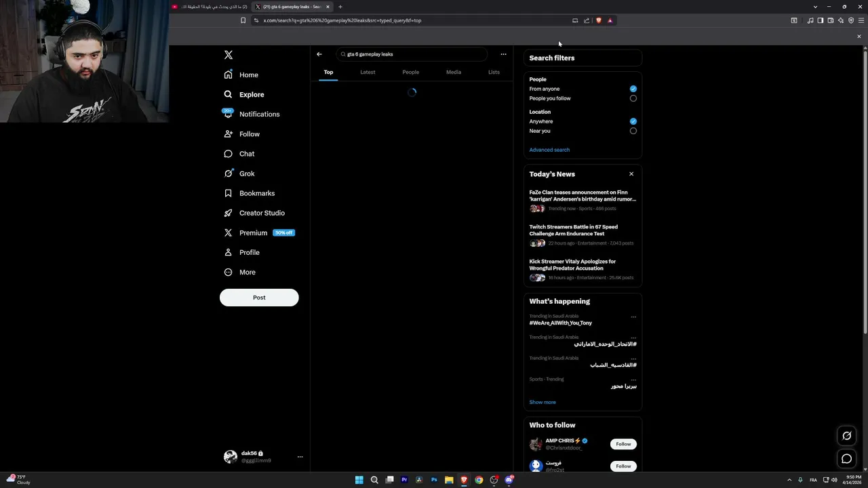The image size is (868, 488).
Task: Go to Profile from the sidebar
Action: (241, 252)
